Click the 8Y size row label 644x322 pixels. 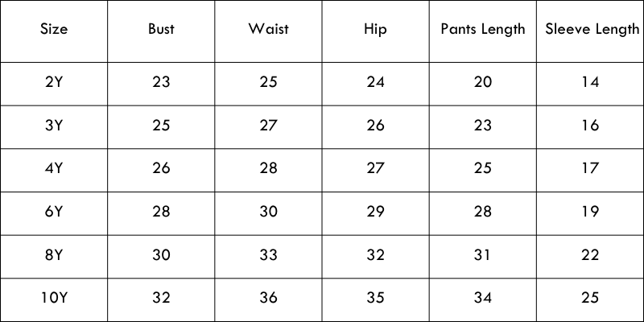point(54,255)
